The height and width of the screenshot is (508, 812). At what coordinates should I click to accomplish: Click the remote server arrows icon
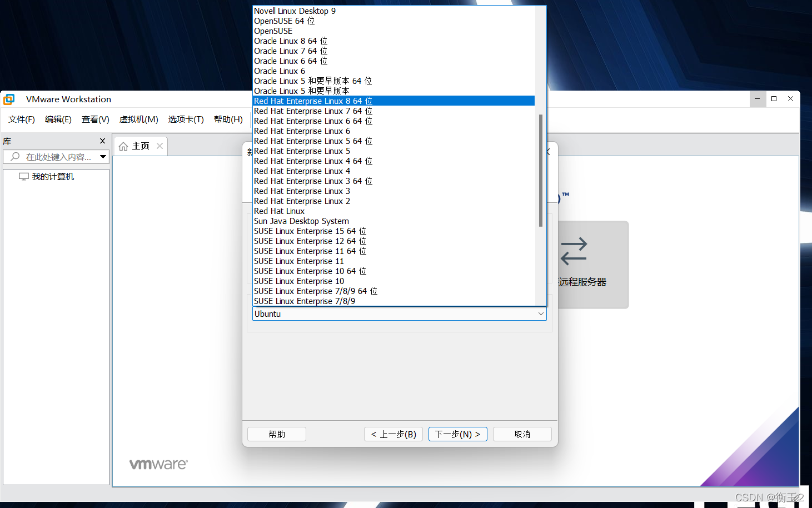(574, 251)
